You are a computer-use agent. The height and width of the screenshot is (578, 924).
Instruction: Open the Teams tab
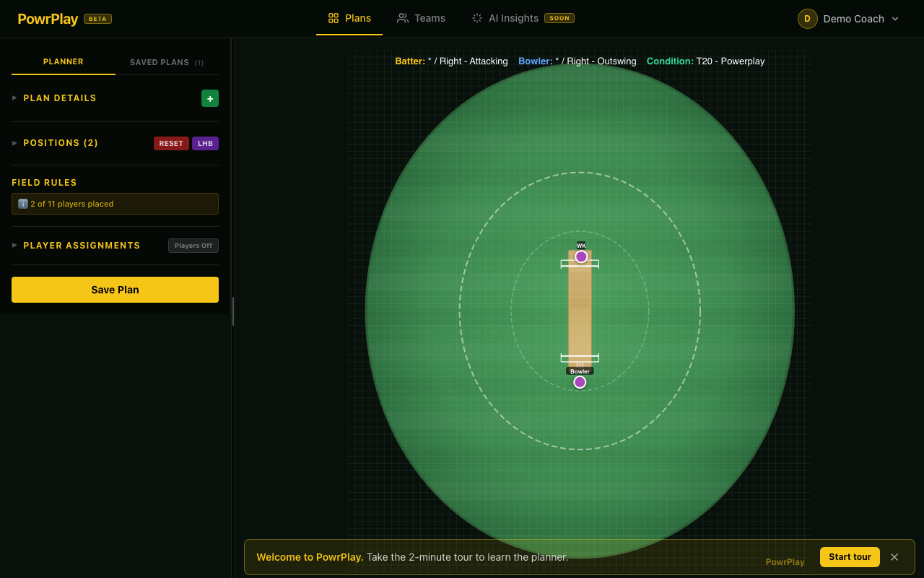click(x=421, y=18)
